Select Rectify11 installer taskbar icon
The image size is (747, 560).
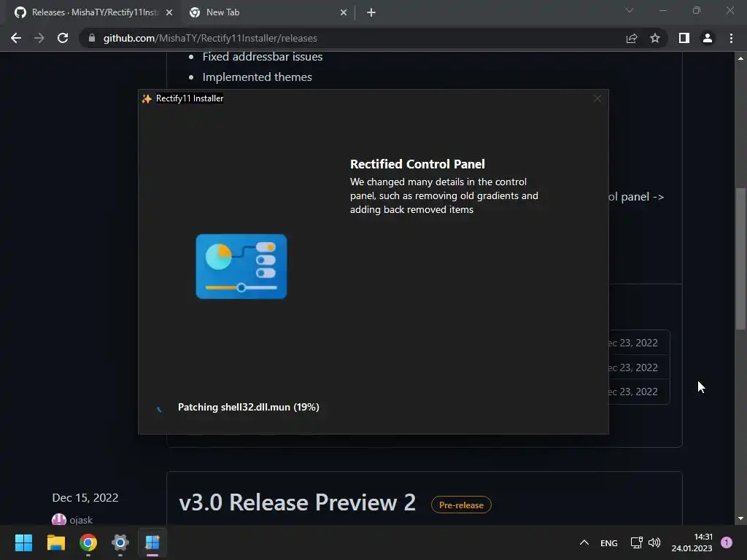(x=152, y=542)
